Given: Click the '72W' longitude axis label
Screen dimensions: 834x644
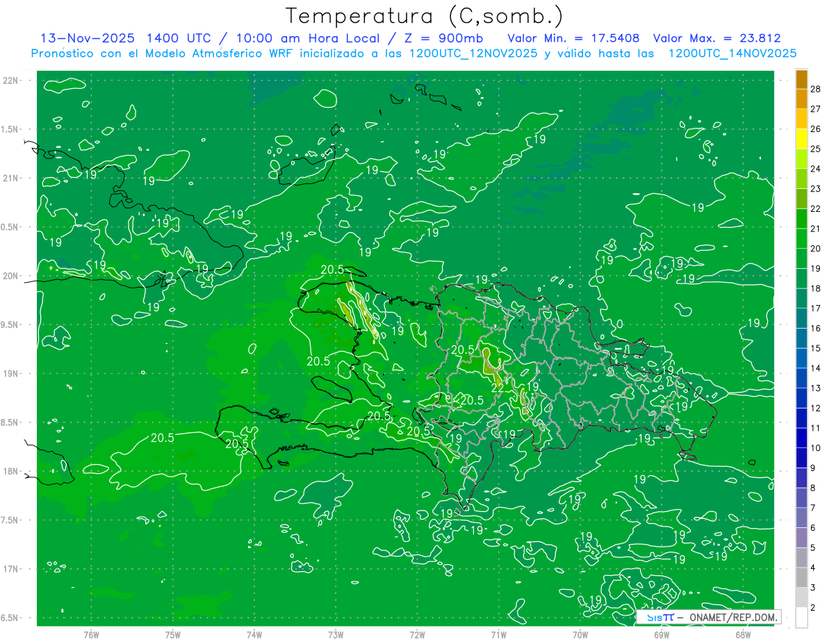Looking at the screenshot, I should [x=417, y=634].
